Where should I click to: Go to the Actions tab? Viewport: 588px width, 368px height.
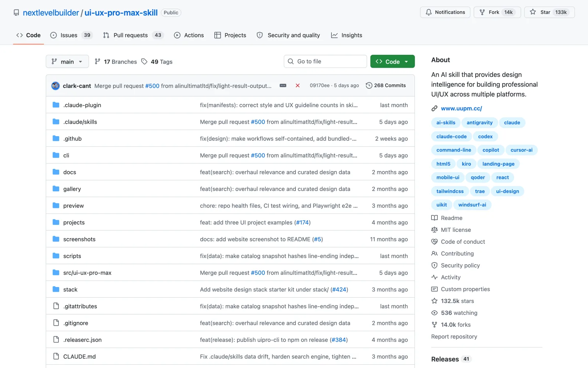click(x=189, y=35)
